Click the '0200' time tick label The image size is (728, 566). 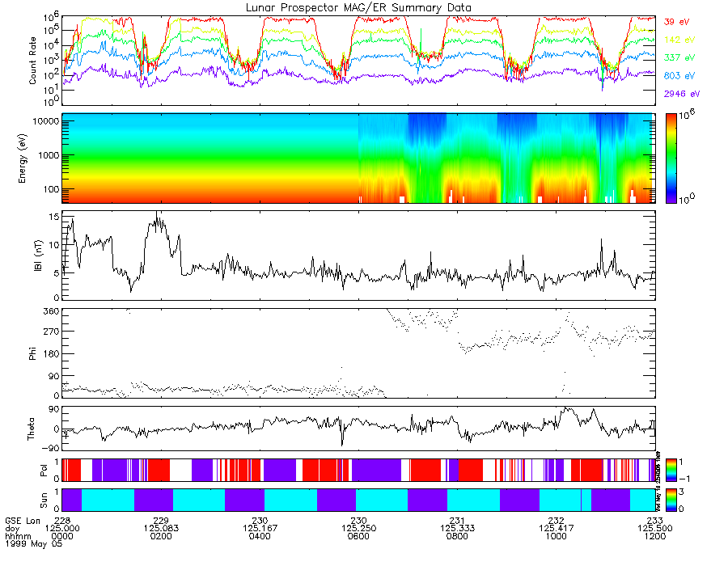pos(161,536)
